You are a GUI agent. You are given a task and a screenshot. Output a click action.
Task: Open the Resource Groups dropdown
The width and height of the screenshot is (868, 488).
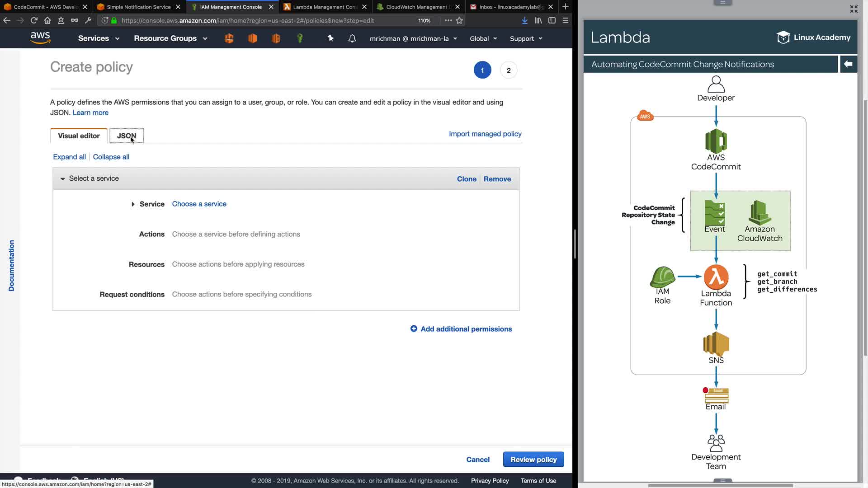coord(170,38)
